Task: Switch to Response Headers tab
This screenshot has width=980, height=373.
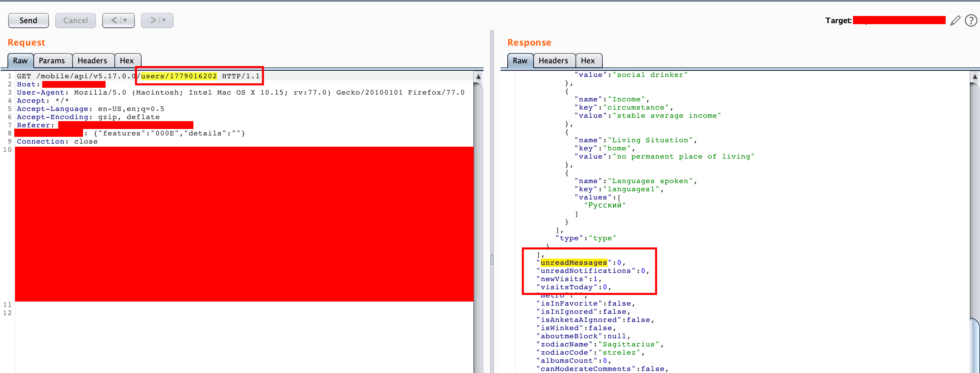Action: point(553,61)
